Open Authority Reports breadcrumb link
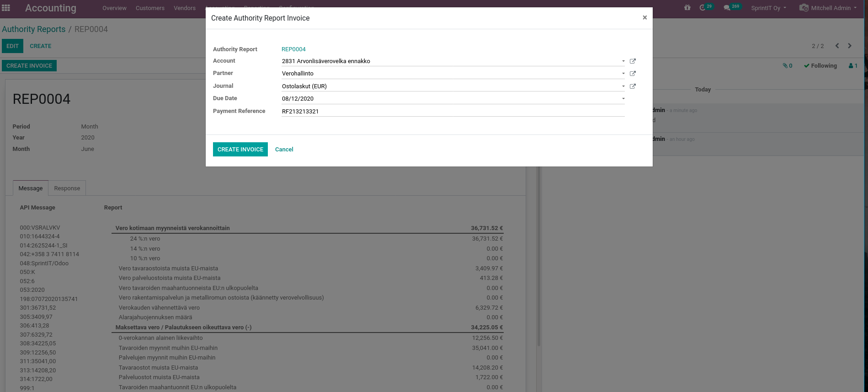The image size is (868, 392). tap(34, 29)
